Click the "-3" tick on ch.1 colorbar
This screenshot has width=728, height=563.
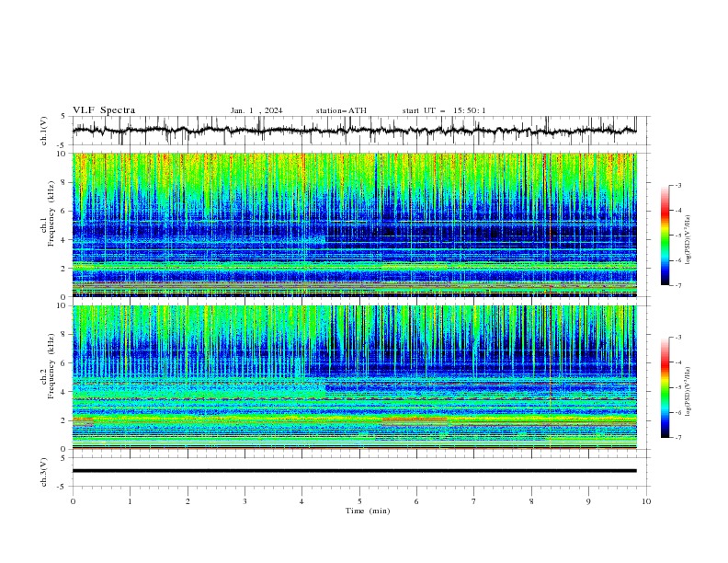tap(678, 185)
